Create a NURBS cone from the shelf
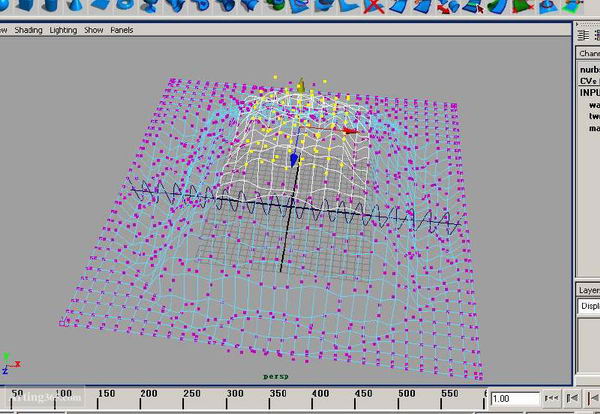 (x=74, y=5)
